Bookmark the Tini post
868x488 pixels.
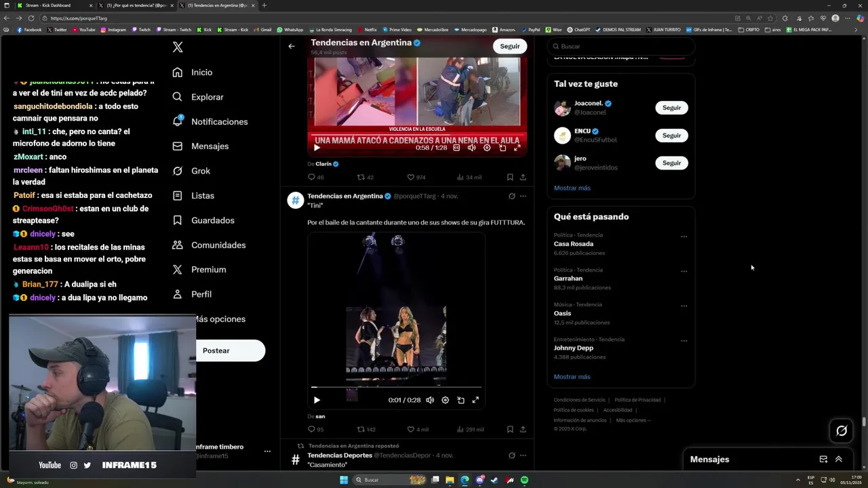(x=510, y=429)
